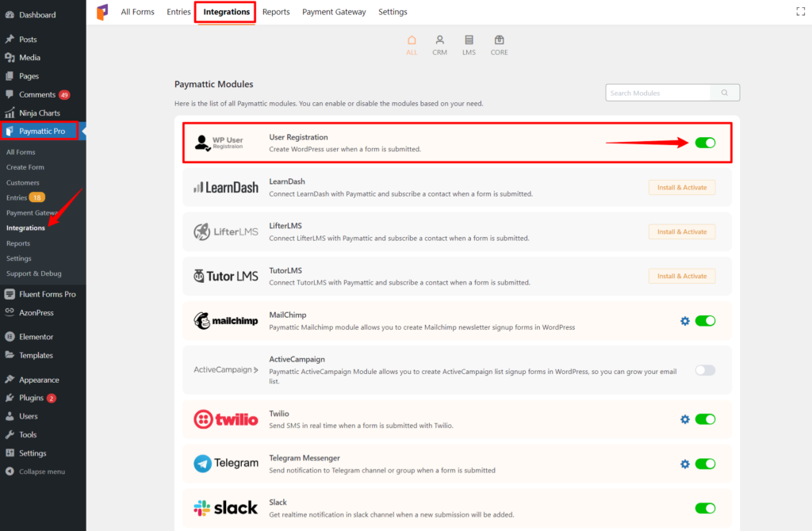Enable the ActiveCampaign module
This screenshot has height=531, width=812.
coord(704,370)
